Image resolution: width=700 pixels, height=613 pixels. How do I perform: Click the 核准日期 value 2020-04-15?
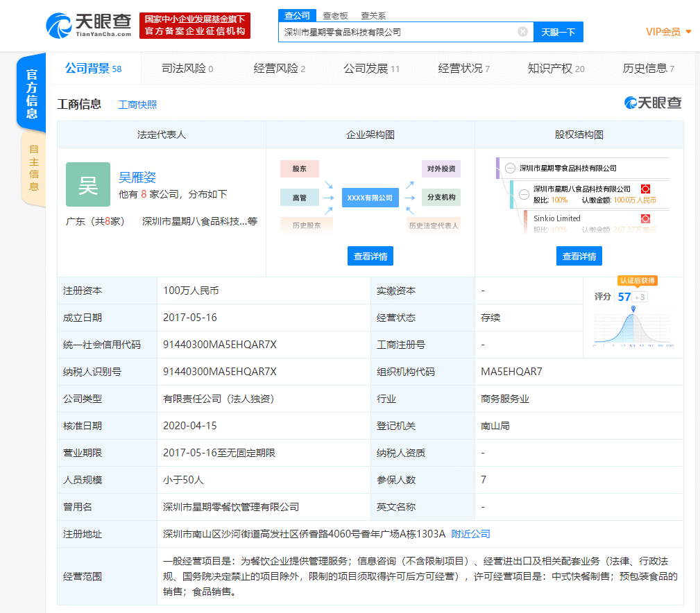pyautogui.click(x=189, y=426)
